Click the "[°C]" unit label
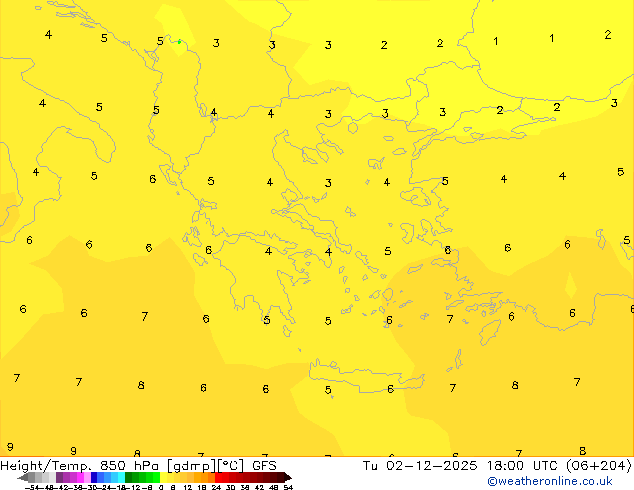The width and height of the screenshot is (634, 490). (x=231, y=466)
